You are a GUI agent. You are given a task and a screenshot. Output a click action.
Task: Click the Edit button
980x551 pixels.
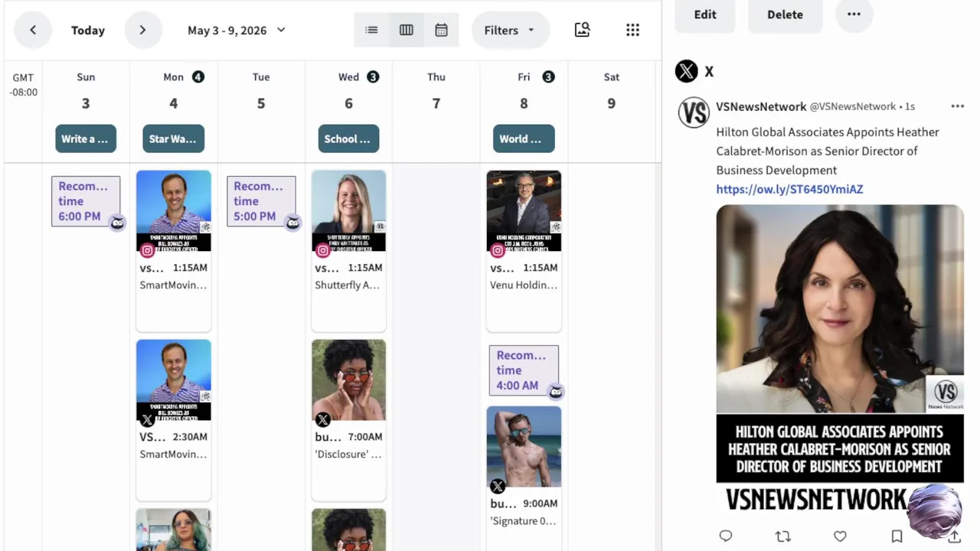point(705,14)
